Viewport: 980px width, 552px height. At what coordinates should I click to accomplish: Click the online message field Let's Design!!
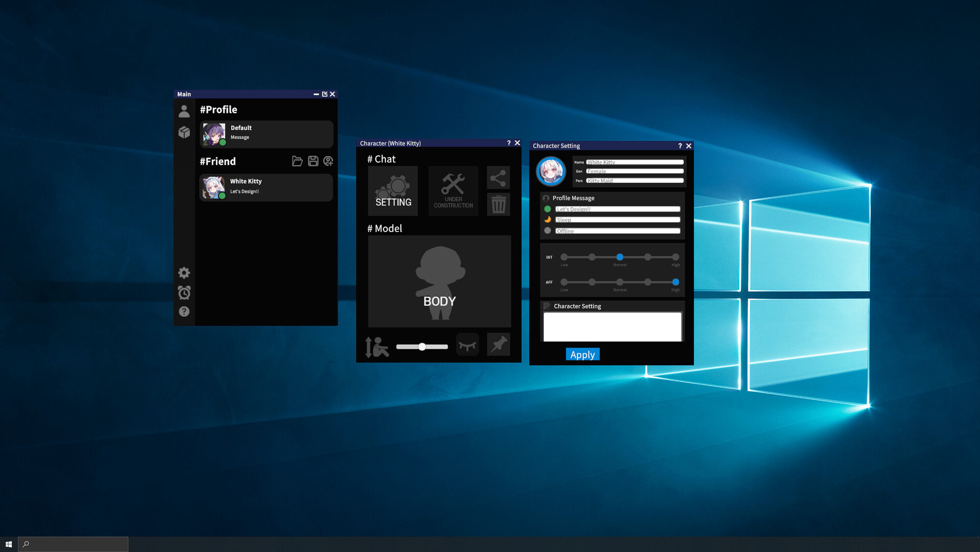click(x=617, y=209)
